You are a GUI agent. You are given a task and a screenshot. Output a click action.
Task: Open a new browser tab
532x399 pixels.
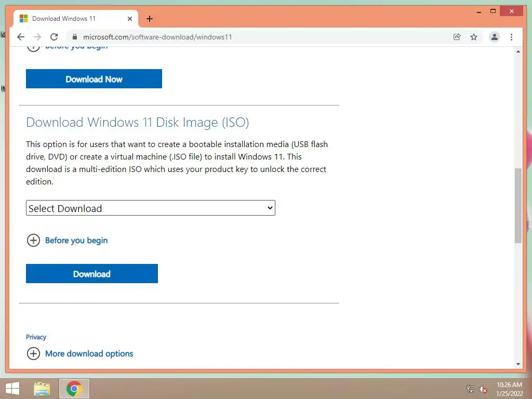point(150,19)
